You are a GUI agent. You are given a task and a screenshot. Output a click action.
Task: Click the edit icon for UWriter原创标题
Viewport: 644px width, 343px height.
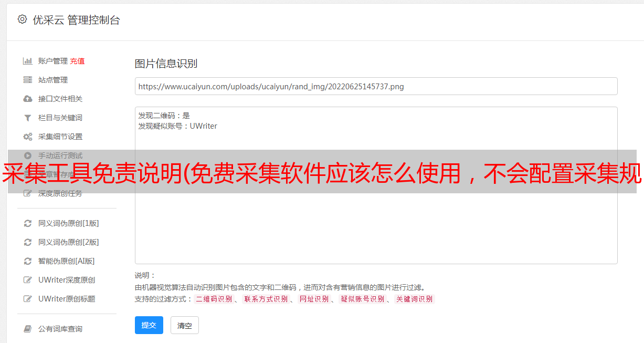pyautogui.click(x=28, y=299)
